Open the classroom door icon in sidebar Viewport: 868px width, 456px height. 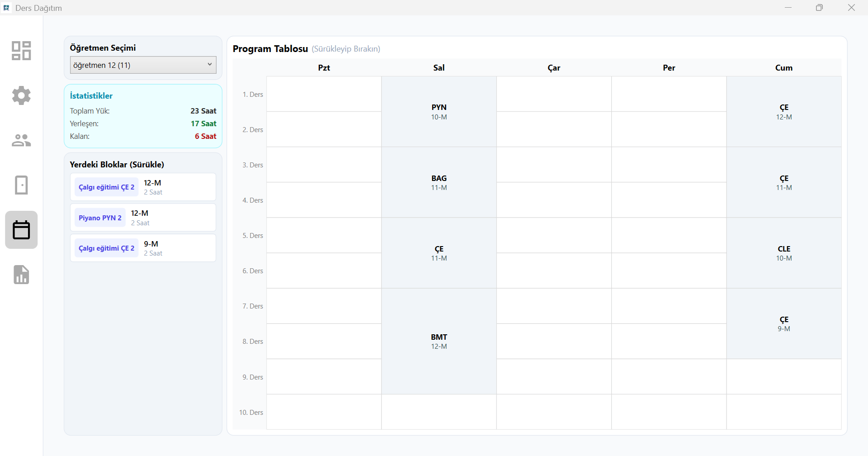coord(21,185)
